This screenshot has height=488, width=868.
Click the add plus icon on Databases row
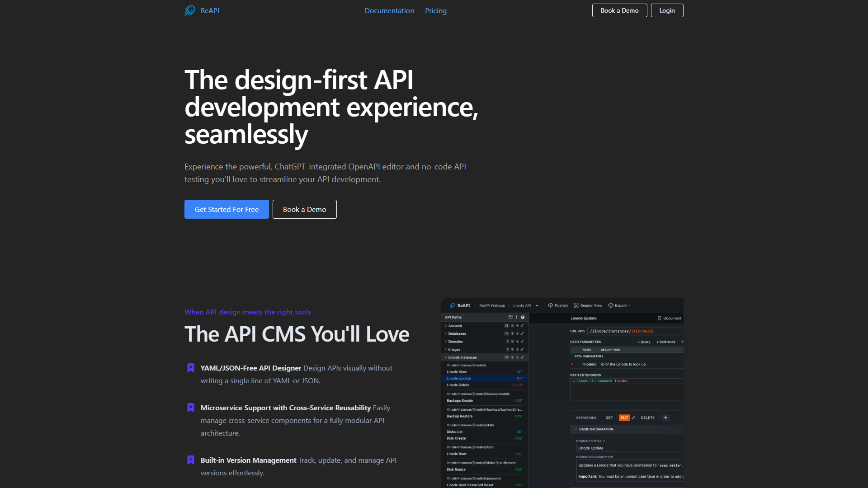[517, 333]
